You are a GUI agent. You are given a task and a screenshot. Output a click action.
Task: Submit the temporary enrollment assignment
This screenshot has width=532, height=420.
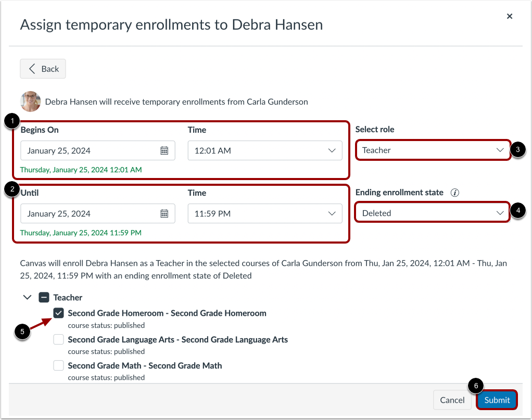click(x=497, y=400)
